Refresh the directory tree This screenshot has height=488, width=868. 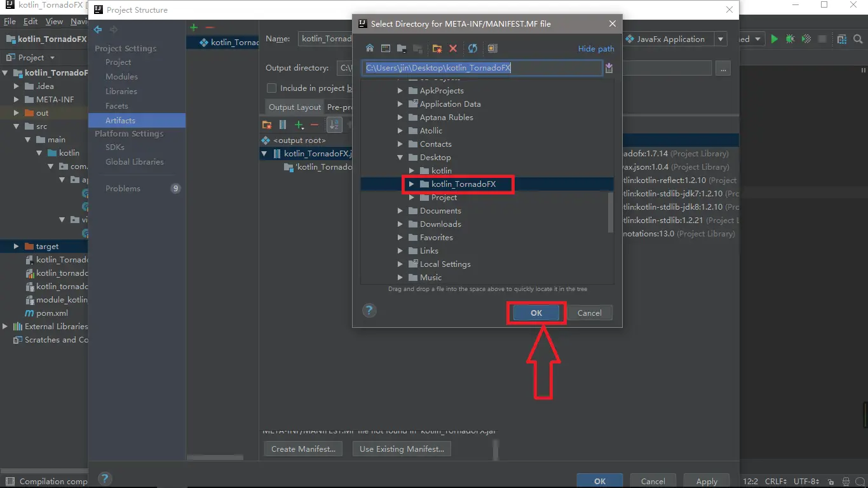tap(473, 48)
